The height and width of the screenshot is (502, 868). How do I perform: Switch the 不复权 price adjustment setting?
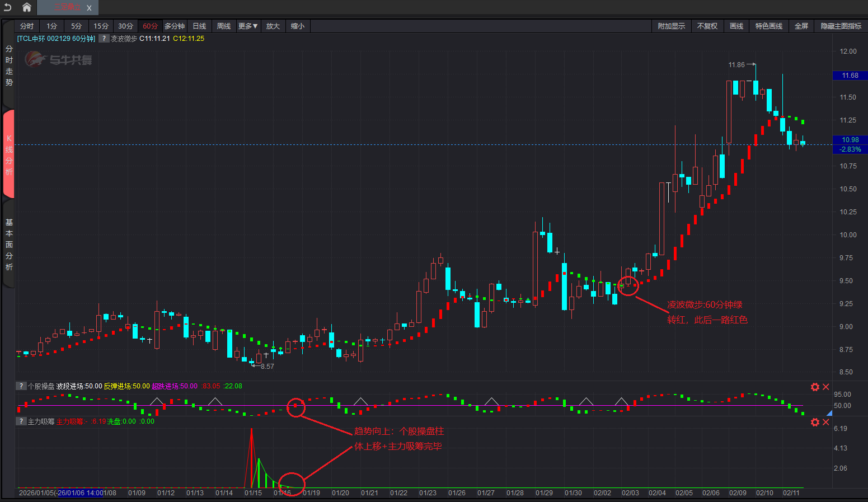point(707,26)
